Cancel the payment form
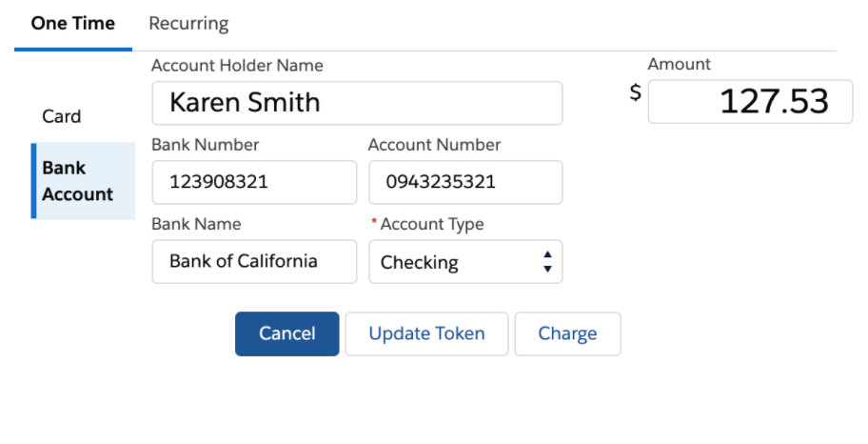 pos(286,333)
